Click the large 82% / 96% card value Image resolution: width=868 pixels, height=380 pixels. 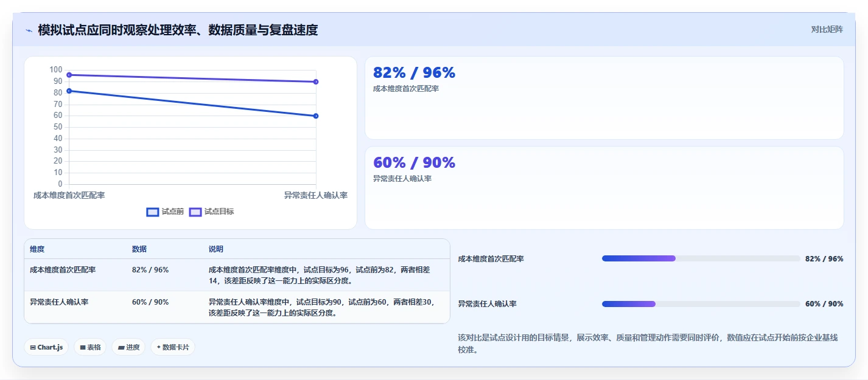414,73
